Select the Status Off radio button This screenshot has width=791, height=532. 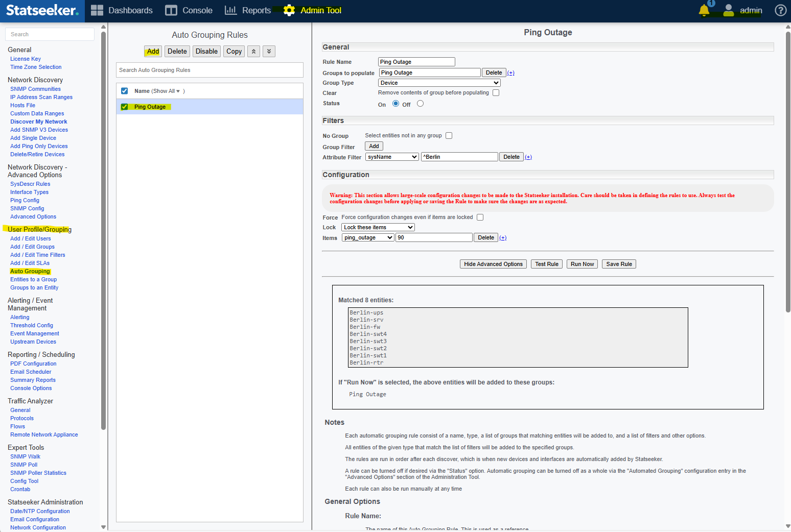pos(420,104)
